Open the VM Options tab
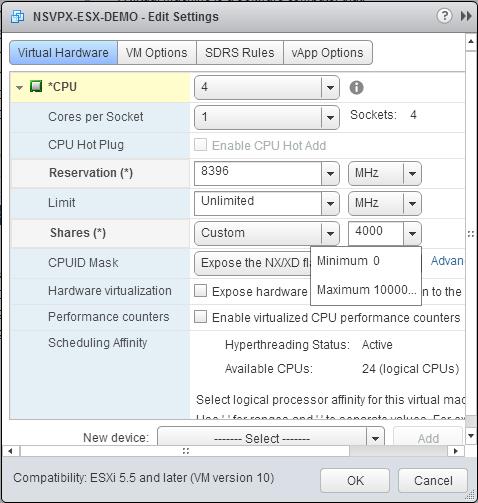478x503 pixels. click(x=157, y=53)
